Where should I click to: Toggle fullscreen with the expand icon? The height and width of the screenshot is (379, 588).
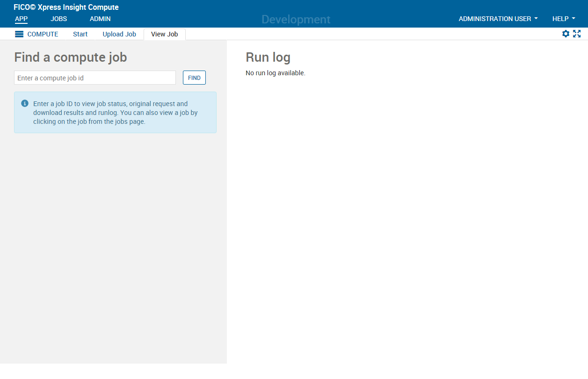pyautogui.click(x=577, y=34)
